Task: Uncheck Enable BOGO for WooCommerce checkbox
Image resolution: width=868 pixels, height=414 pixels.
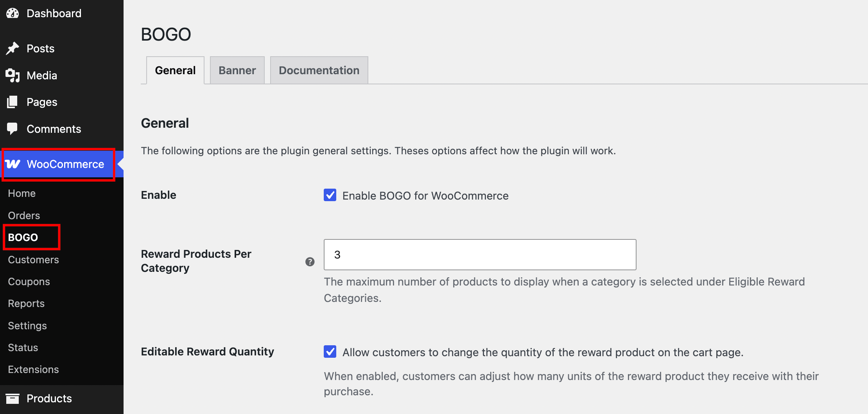Action: click(x=330, y=195)
